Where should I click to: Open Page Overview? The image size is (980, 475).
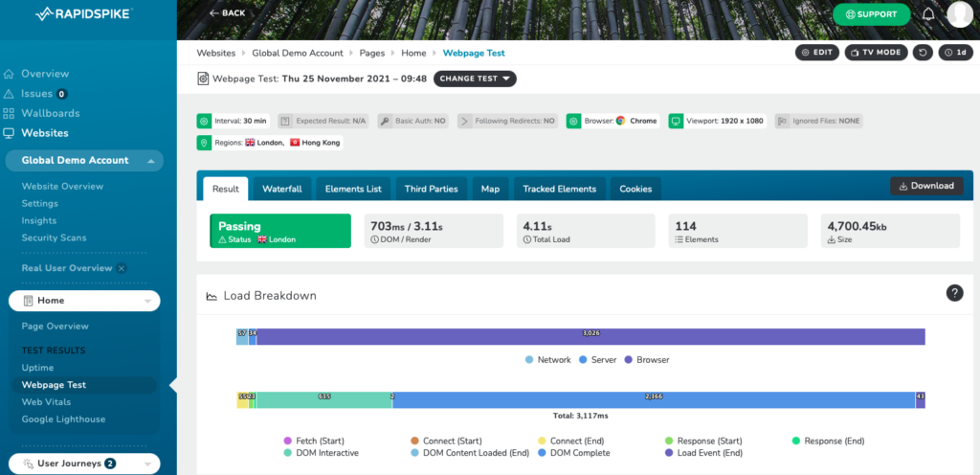coord(55,327)
